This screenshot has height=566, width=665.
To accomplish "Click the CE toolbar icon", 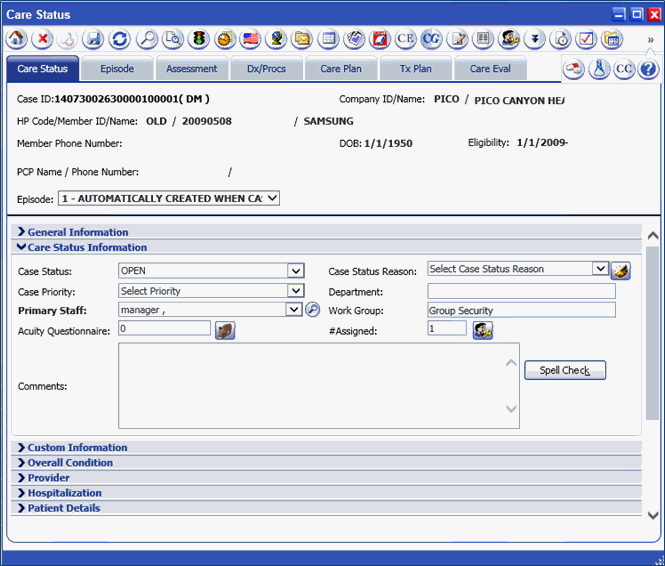I will point(405,39).
